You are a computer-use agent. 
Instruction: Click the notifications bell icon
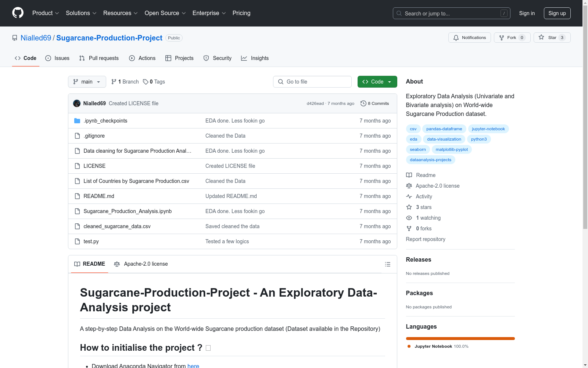[x=456, y=38]
